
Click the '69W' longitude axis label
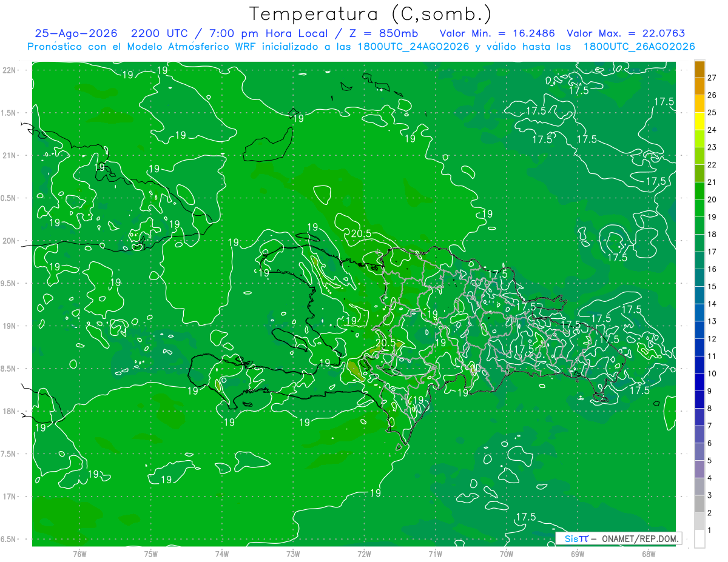pyautogui.click(x=578, y=554)
